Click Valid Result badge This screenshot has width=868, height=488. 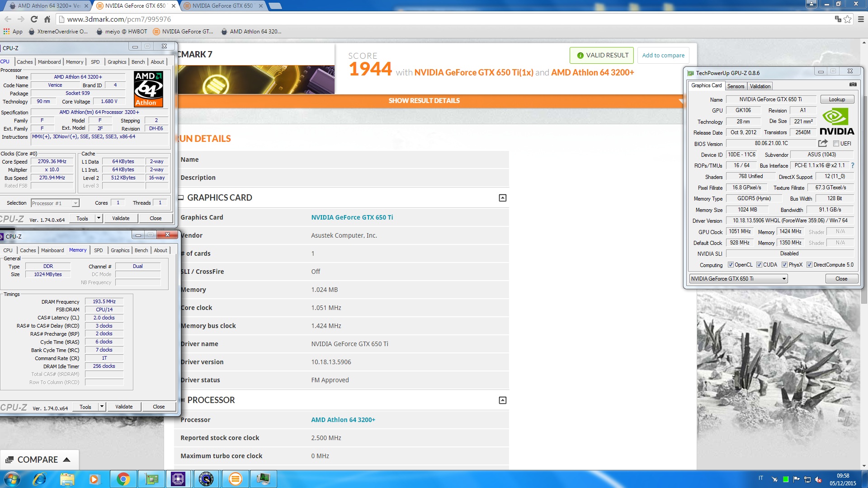click(x=602, y=55)
